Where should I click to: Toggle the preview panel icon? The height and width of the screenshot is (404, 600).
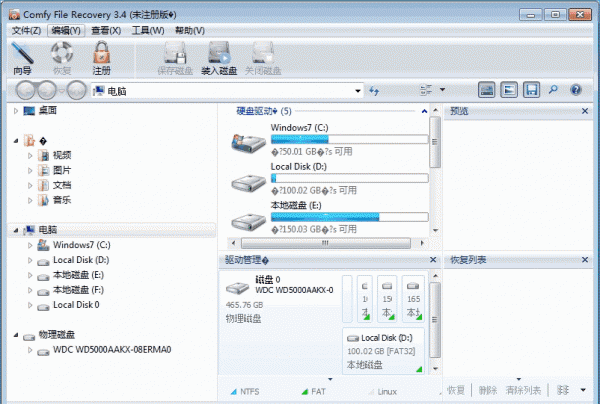point(509,90)
